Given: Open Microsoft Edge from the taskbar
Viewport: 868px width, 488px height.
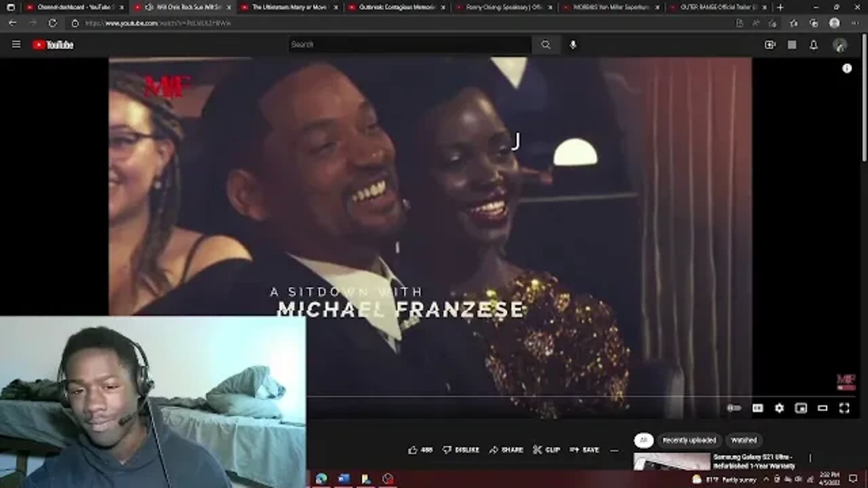Looking at the screenshot, I should pyautogui.click(x=321, y=479).
